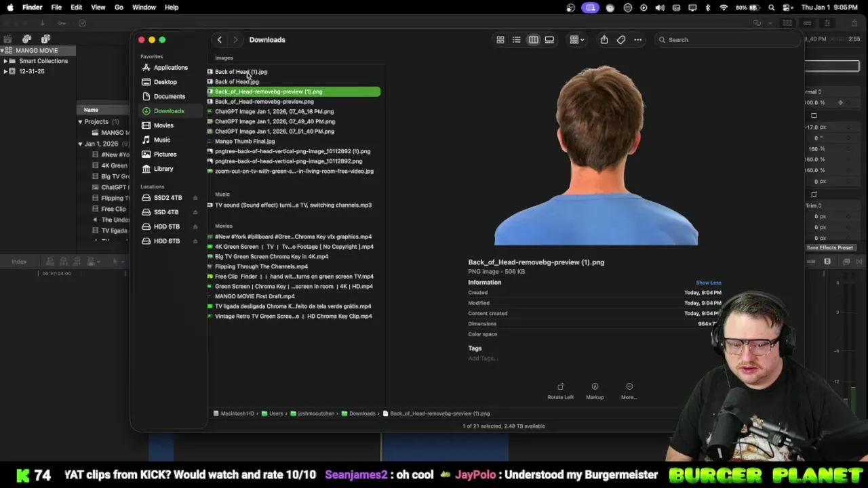868x488 pixels.
Task: Select the TV sound effect mp3 file
Action: pyautogui.click(x=293, y=205)
